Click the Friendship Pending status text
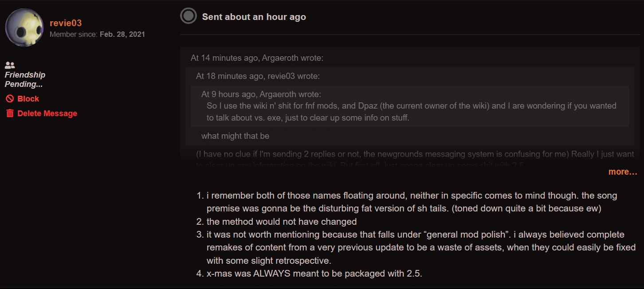 point(25,79)
